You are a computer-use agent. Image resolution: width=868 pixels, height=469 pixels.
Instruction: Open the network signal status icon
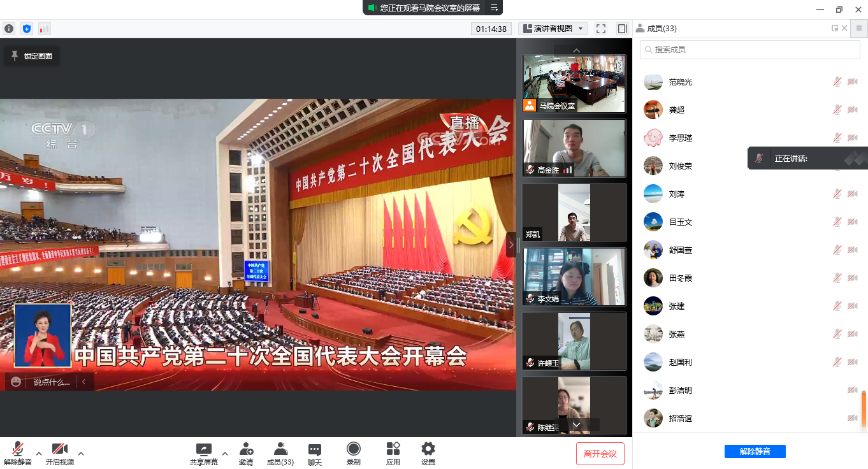coord(44,29)
